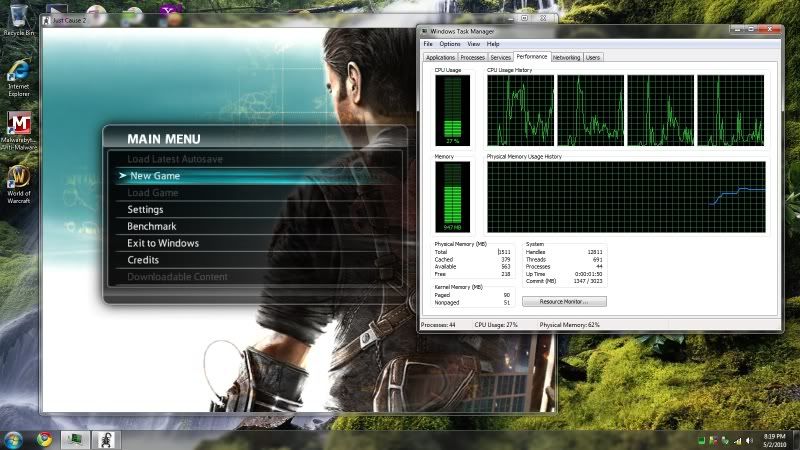Screen dimensions: 800x450
Task: Minimize the Just Cause 2 window
Action: 511,18
